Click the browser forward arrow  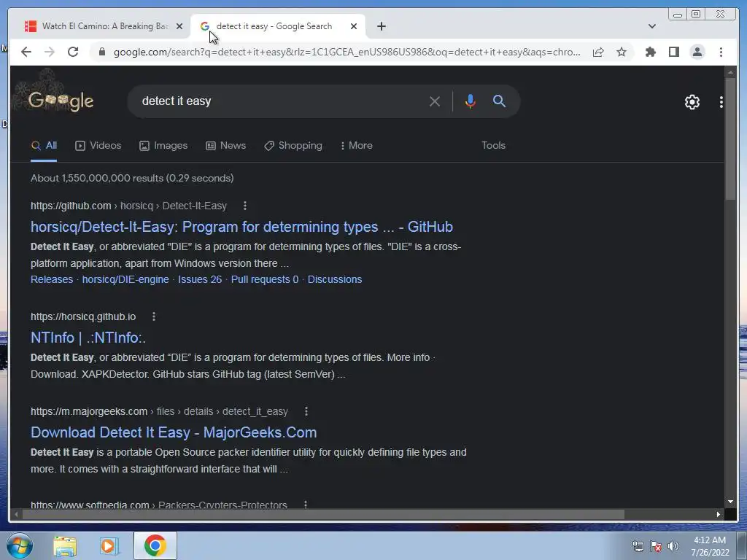tap(50, 52)
